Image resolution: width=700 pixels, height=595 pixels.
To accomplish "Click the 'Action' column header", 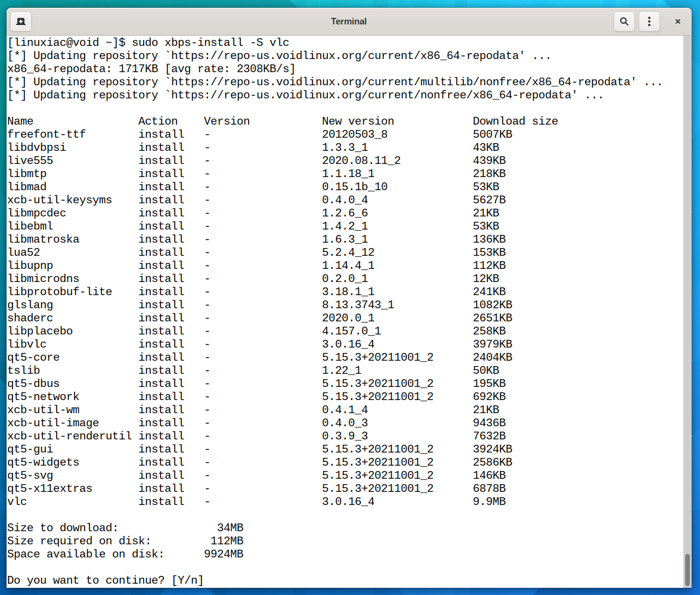I will [x=158, y=121].
